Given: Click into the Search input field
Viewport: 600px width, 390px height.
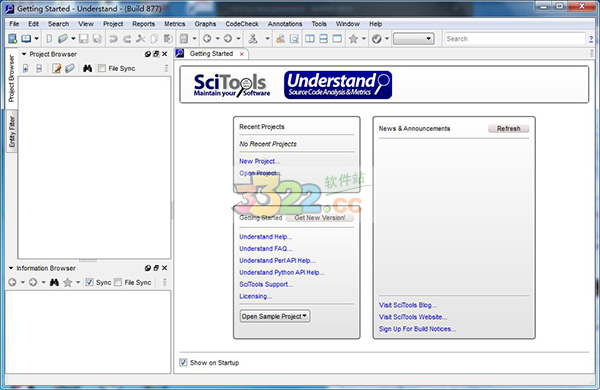Looking at the screenshot, I should tap(515, 39).
